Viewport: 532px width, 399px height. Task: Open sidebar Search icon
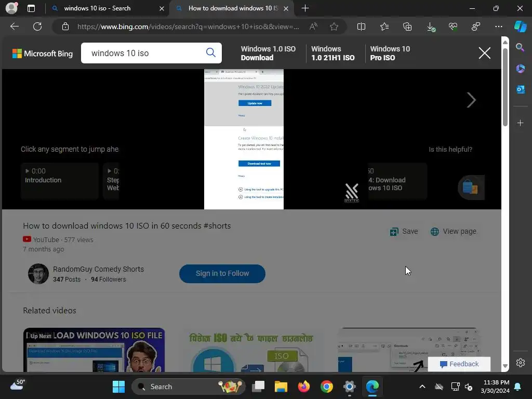click(x=520, y=47)
